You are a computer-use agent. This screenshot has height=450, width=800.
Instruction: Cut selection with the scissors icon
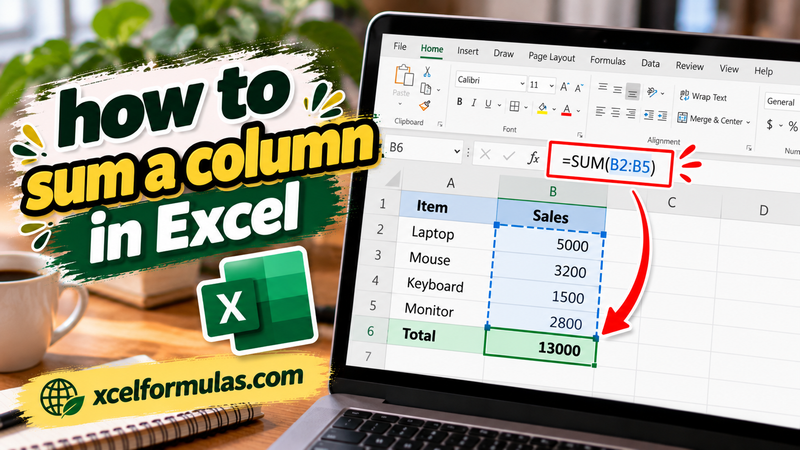427,72
